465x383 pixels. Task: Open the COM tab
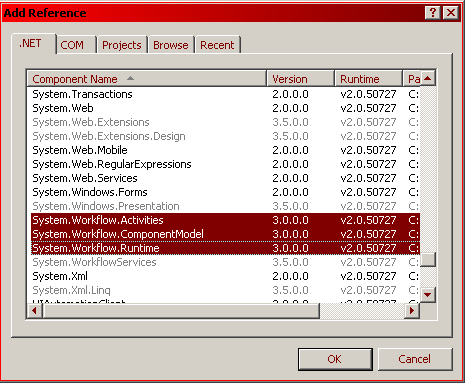coord(76,45)
